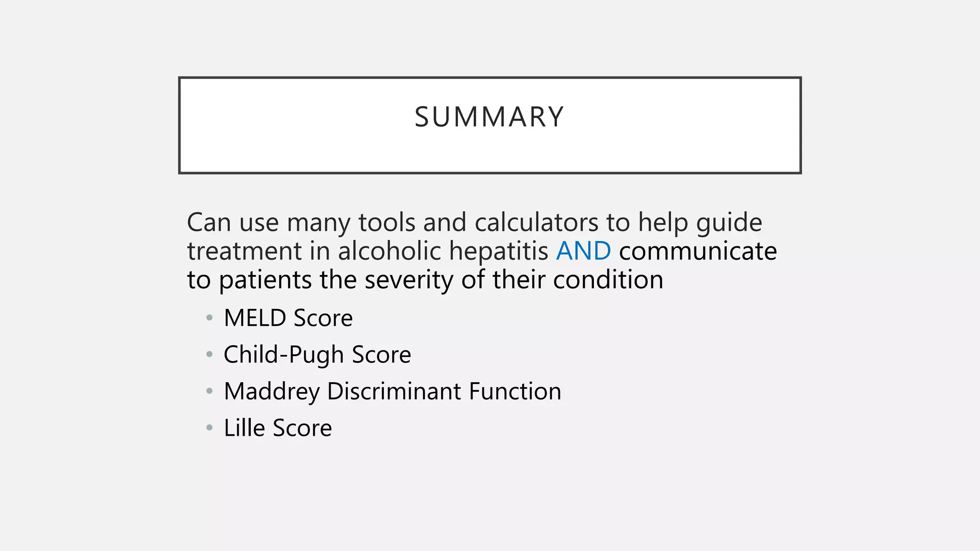Click the bullet dot before MELD Score
Viewport: 980px width, 551px height.
point(209,318)
